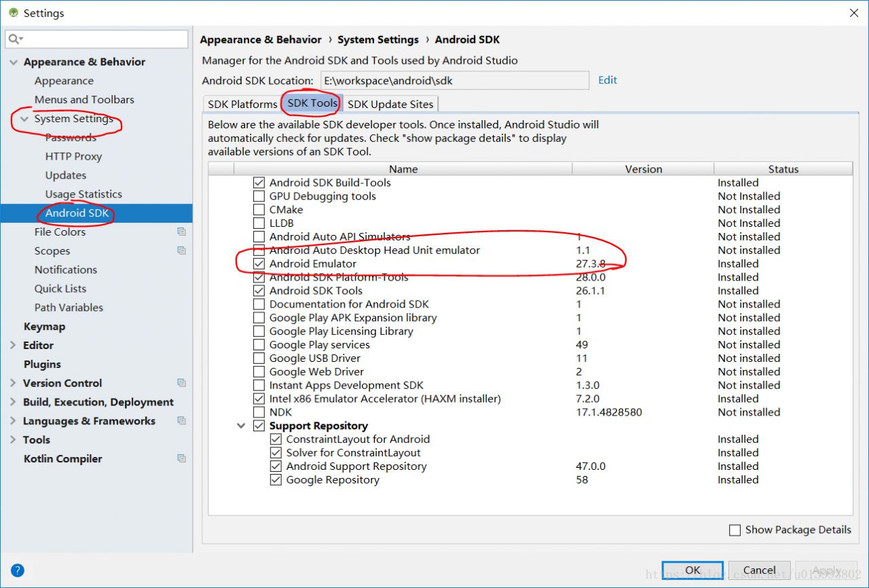
Task: Close the Settings dialog window
Action: (x=853, y=13)
